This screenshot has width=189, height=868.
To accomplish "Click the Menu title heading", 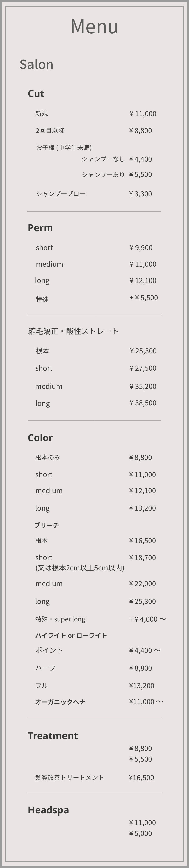I will tap(94, 26).
